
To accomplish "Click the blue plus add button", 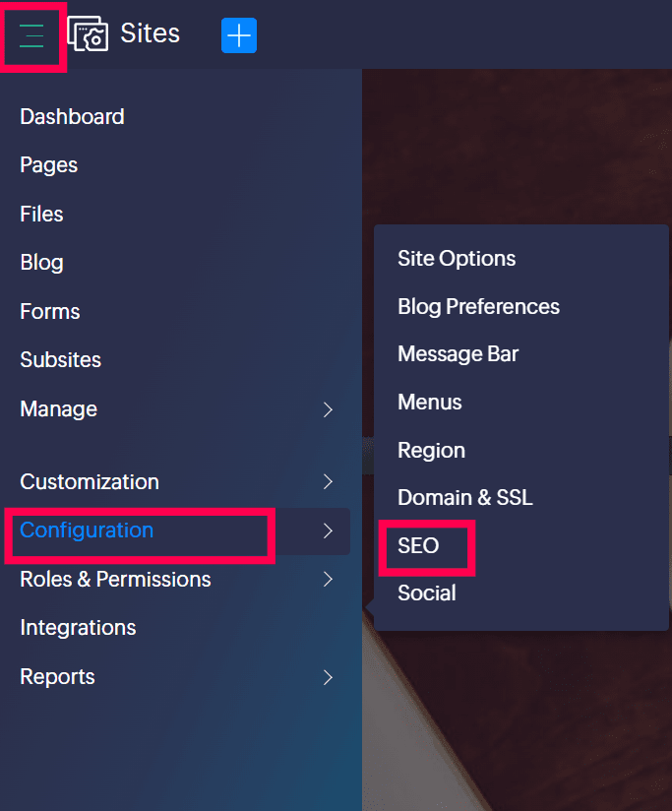I will [x=239, y=35].
